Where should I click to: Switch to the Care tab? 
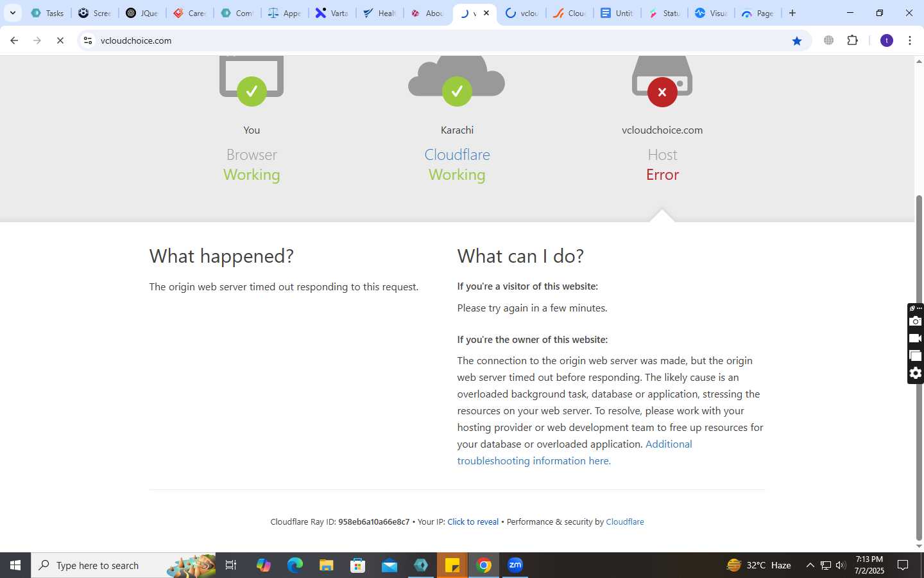click(189, 13)
